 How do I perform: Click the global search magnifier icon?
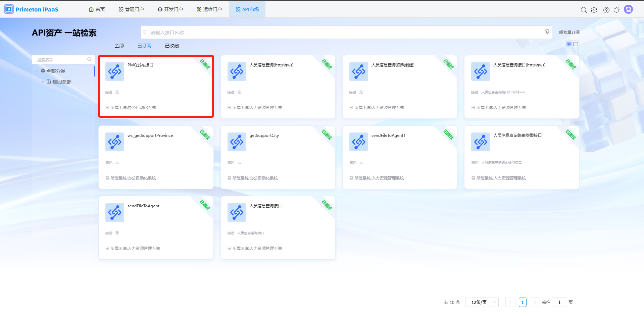click(584, 10)
